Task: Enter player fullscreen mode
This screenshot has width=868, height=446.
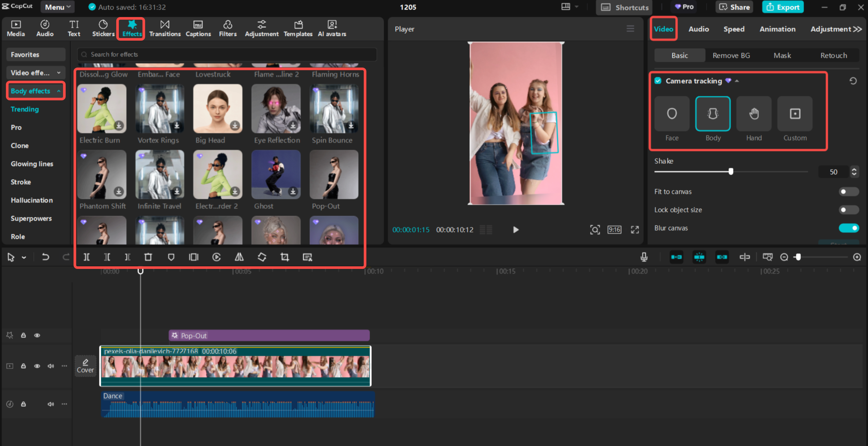Action: [x=635, y=230]
